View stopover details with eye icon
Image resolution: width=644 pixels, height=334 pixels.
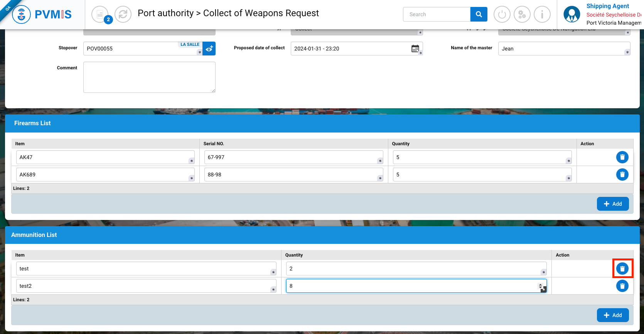(x=209, y=49)
